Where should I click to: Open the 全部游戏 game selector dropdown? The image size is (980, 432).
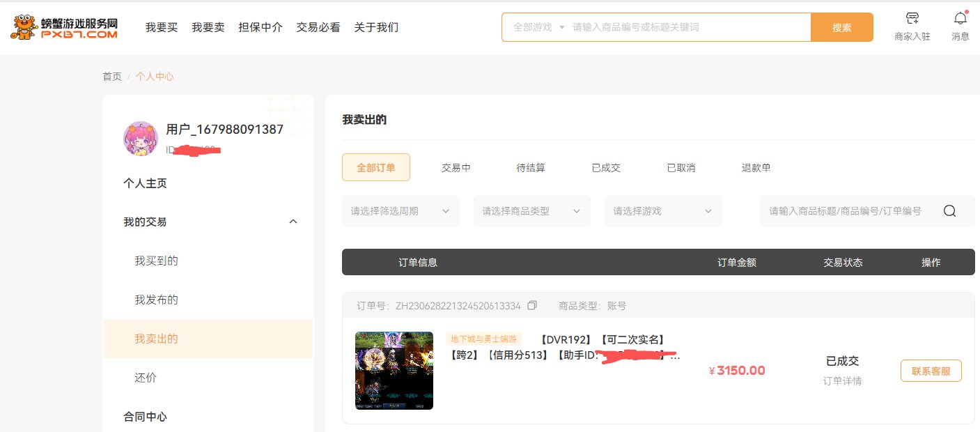[538, 27]
